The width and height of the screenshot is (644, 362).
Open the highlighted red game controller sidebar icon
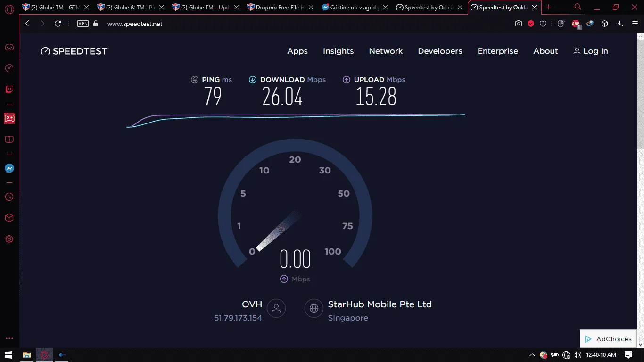tap(9, 118)
